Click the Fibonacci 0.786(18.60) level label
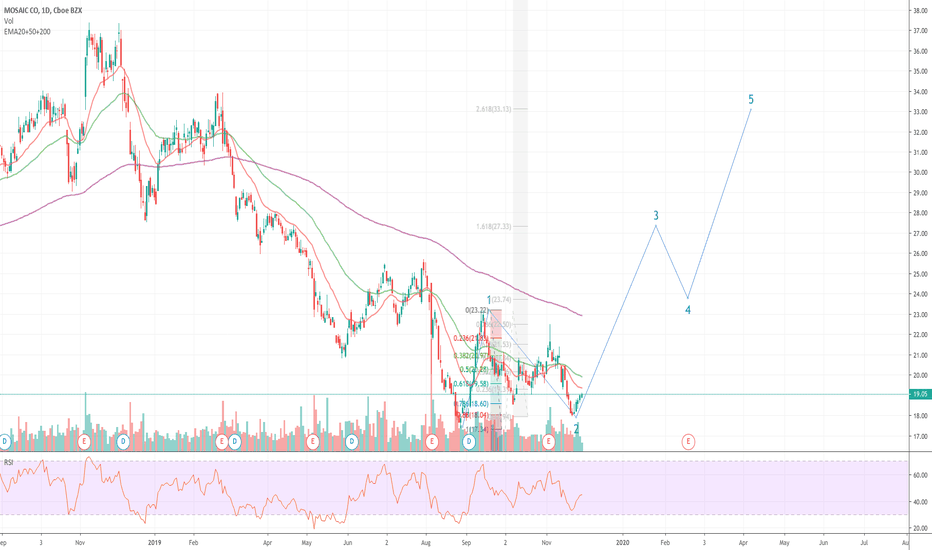932x550 pixels. point(471,404)
